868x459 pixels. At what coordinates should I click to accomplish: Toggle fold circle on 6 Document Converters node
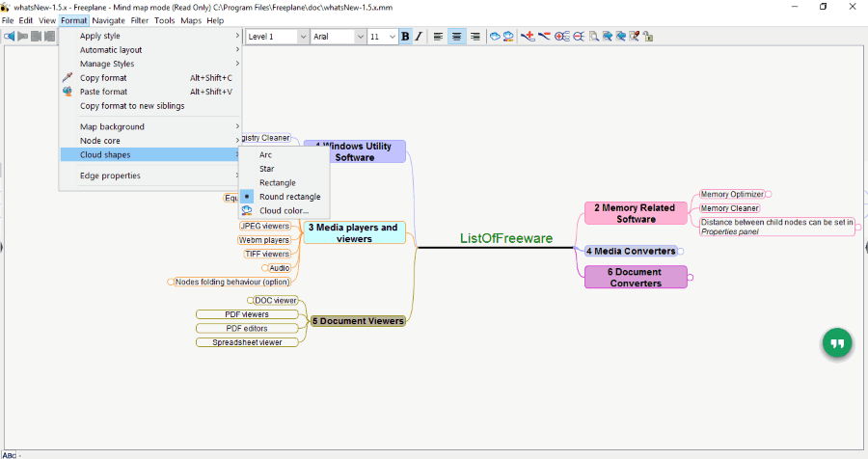point(691,278)
